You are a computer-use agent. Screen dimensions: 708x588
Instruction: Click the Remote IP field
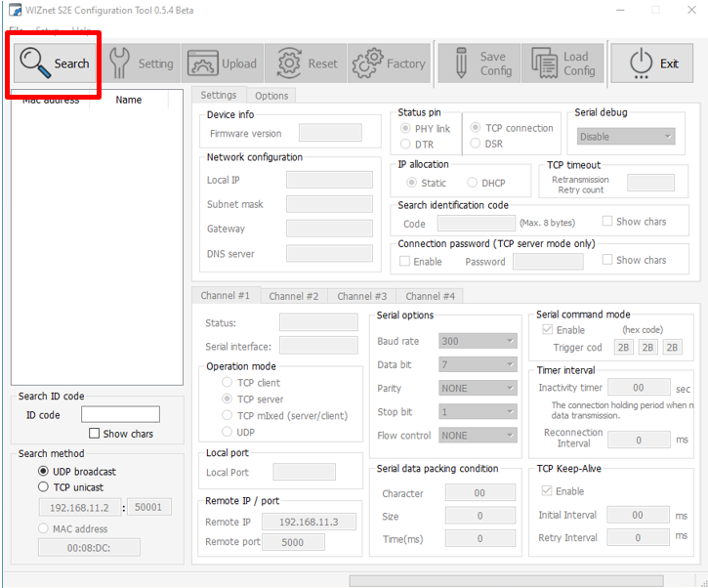point(310,522)
